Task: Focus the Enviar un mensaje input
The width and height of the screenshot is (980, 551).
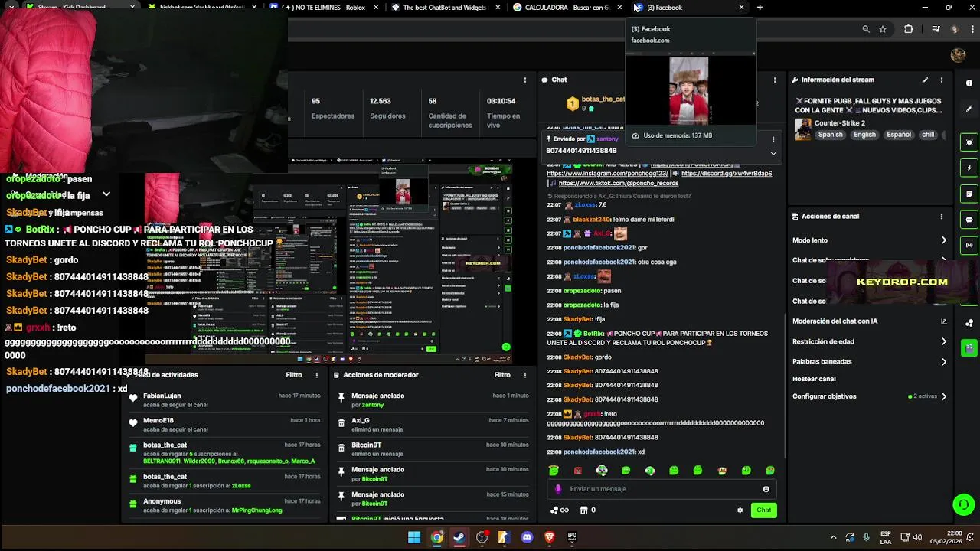Action: [x=662, y=489]
